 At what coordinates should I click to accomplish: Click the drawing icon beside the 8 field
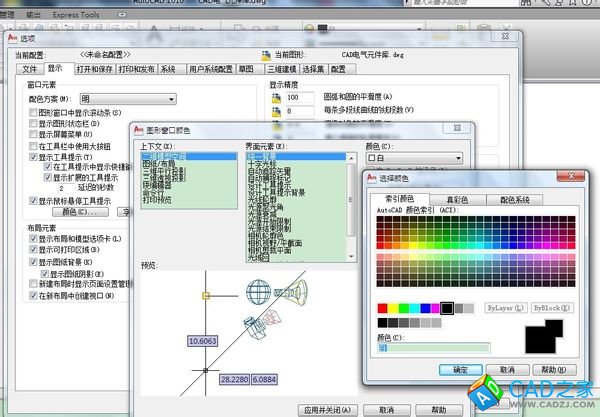(276, 111)
